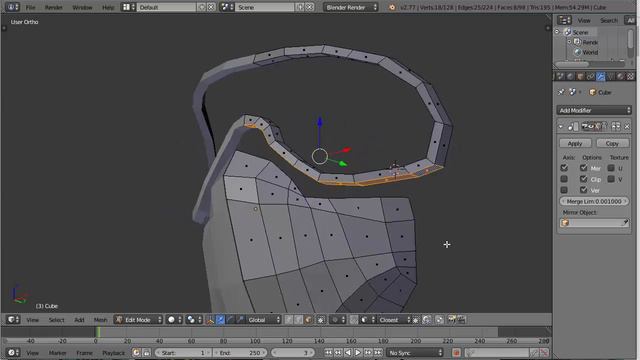Delete the Default screen layout

pos(211,7)
